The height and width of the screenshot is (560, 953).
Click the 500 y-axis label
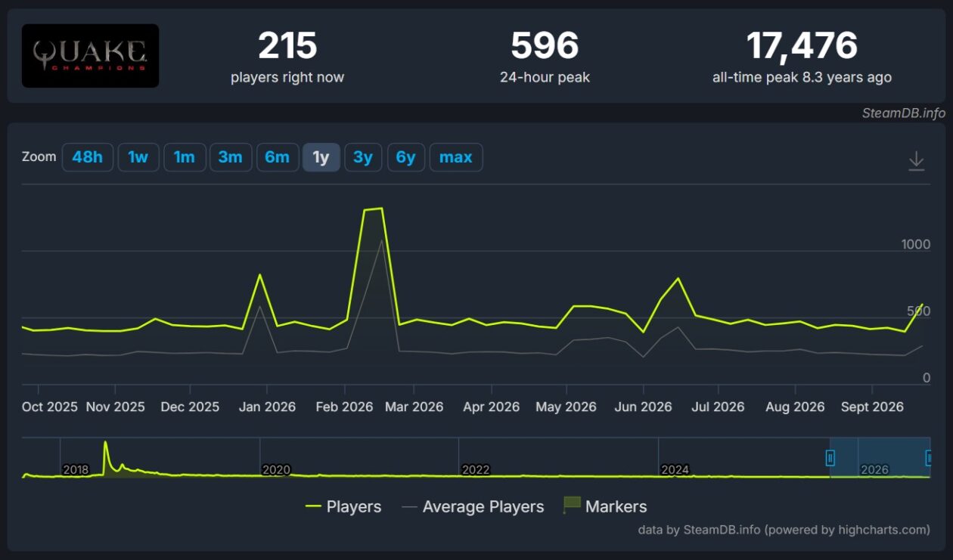coord(919,311)
